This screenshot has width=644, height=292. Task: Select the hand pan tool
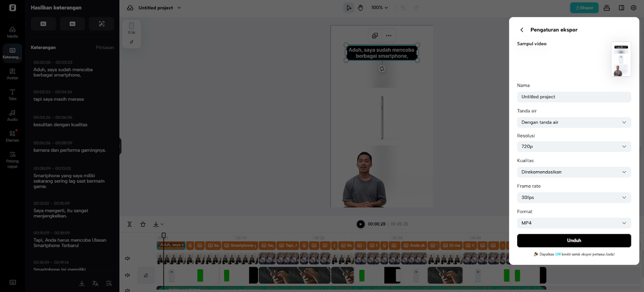pyautogui.click(x=361, y=8)
